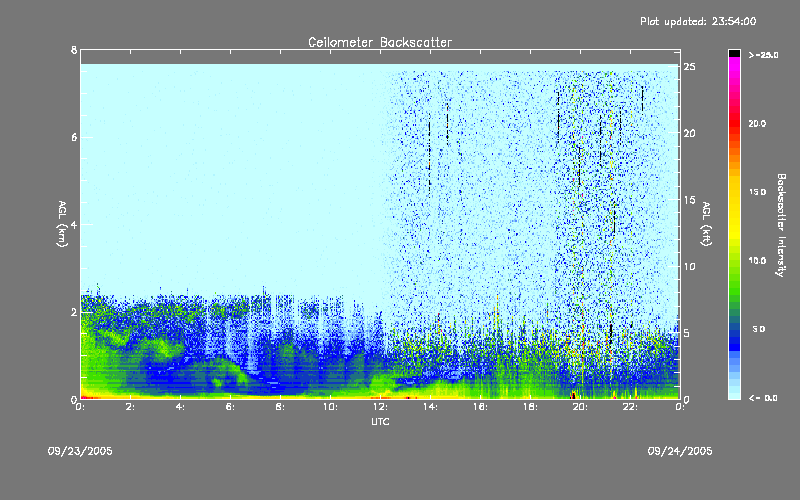This screenshot has width=800, height=500.
Task: Click the colorbar tick label 10.0
Action: (757, 261)
